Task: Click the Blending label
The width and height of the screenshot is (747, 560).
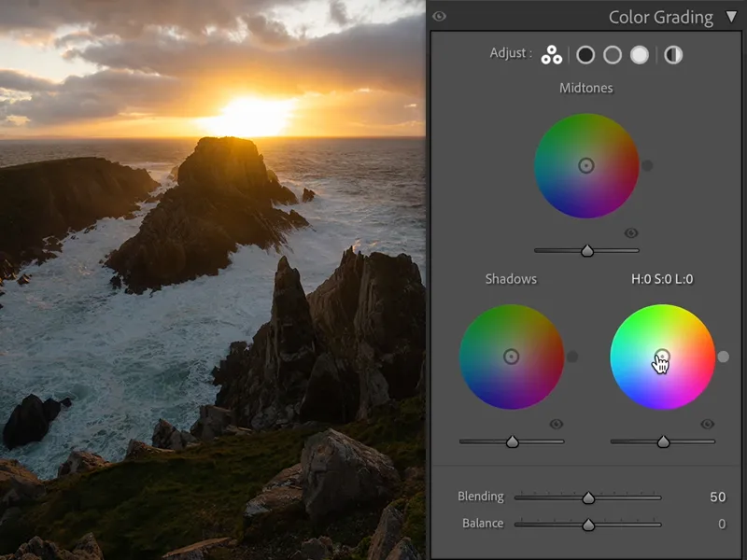Action: tap(481, 497)
